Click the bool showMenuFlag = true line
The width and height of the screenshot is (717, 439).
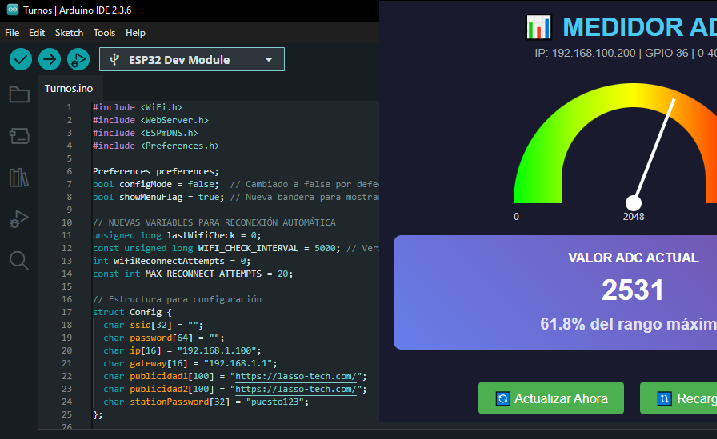(x=236, y=197)
